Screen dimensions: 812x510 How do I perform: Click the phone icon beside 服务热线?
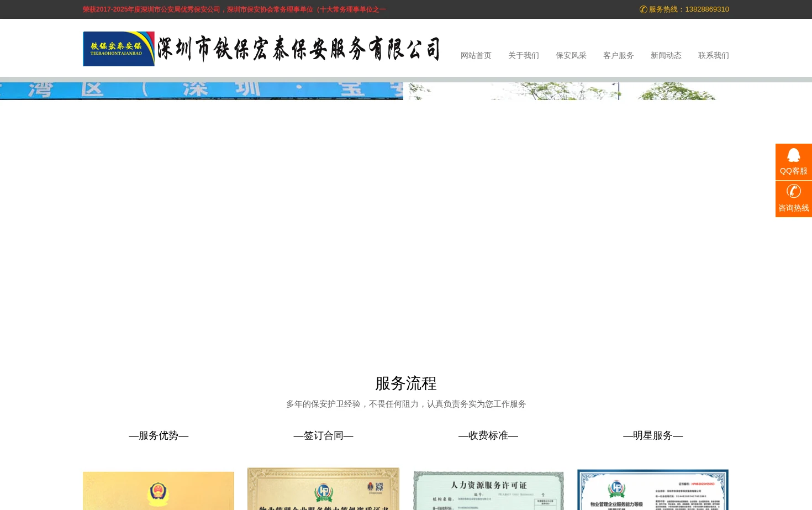[643, 9]
